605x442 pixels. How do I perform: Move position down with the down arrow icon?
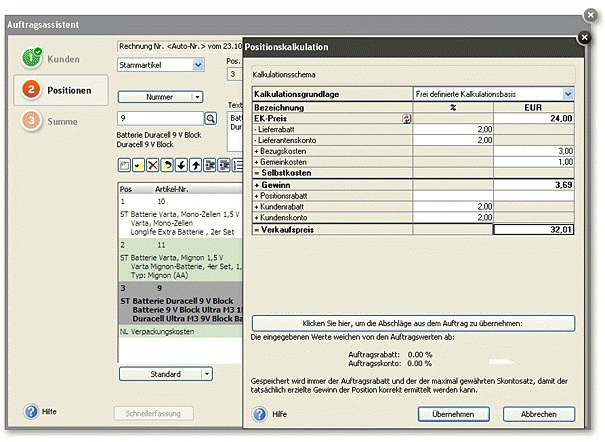tap(181, 165)
